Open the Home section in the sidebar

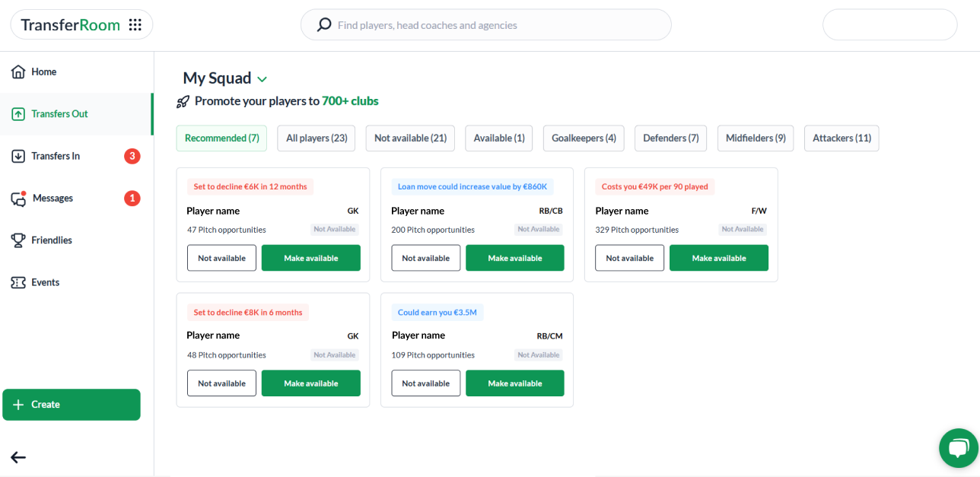pyautogui.click(x=43, y=72)
